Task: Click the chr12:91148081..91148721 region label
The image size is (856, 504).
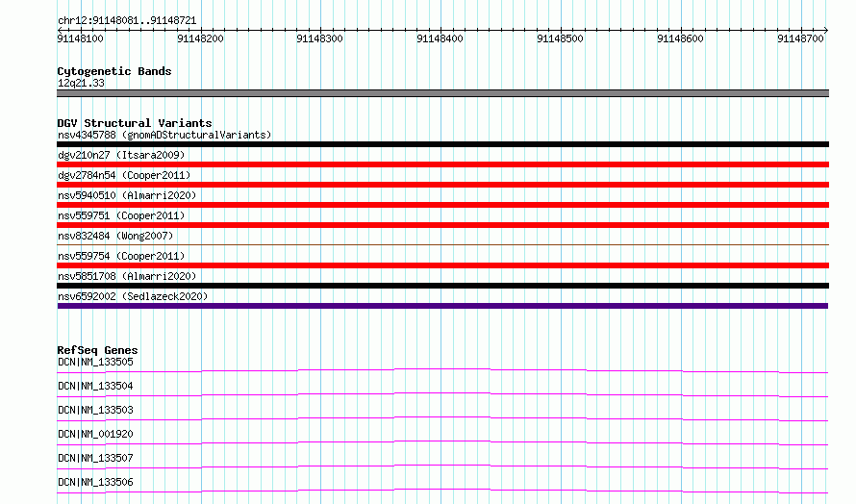Action: [127, 20]
